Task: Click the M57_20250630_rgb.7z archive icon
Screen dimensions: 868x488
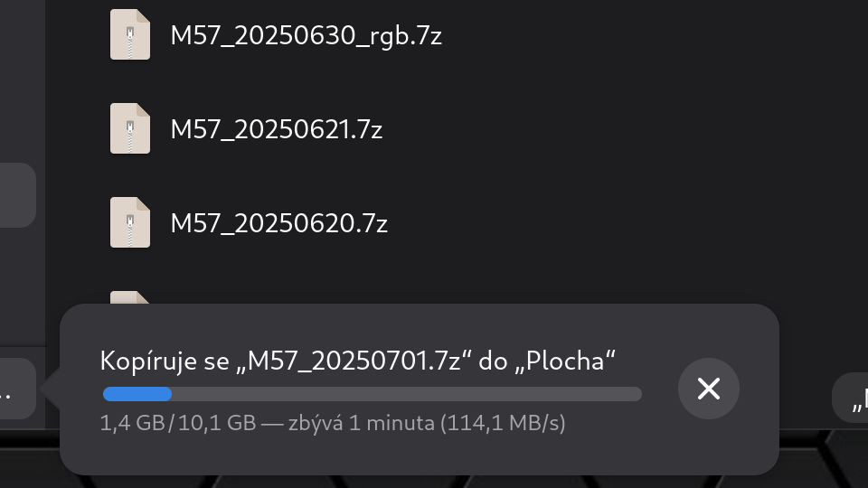Action: [x=130, y=34]
